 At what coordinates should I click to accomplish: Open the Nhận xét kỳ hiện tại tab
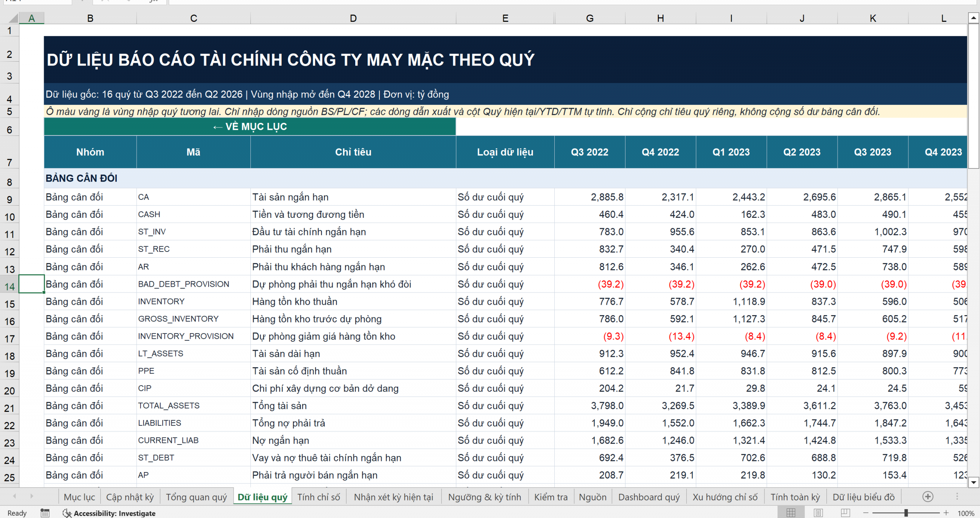[x=394, y=497]
